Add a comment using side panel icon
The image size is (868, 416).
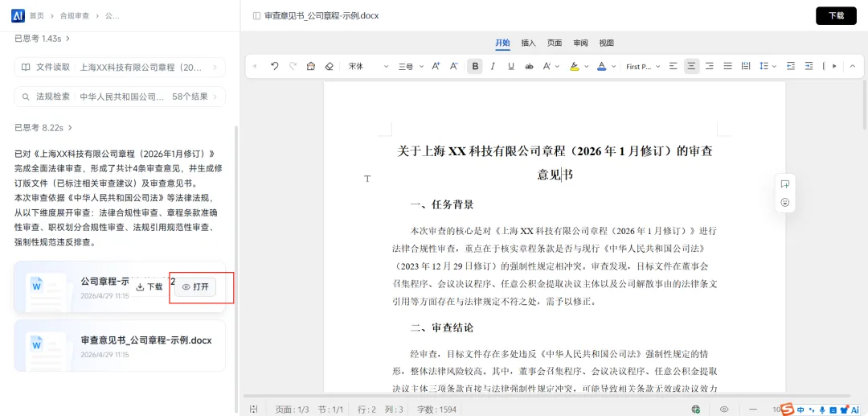point(784,184)
